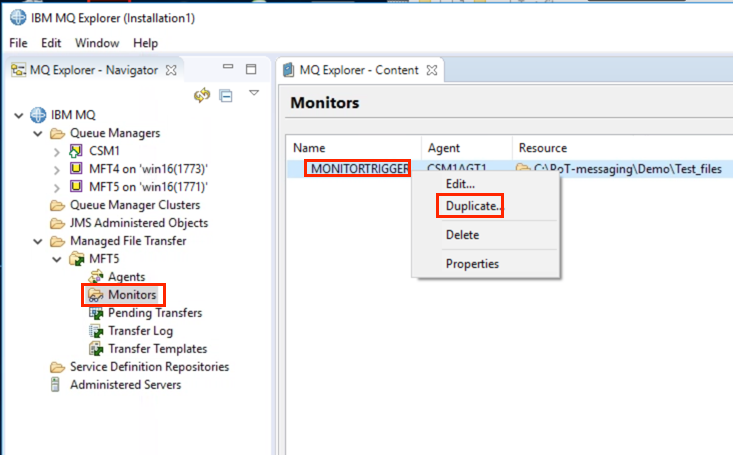Select MFT5 under Managed File Transfer
Viewport: 733px width, 455px height.
104,259
